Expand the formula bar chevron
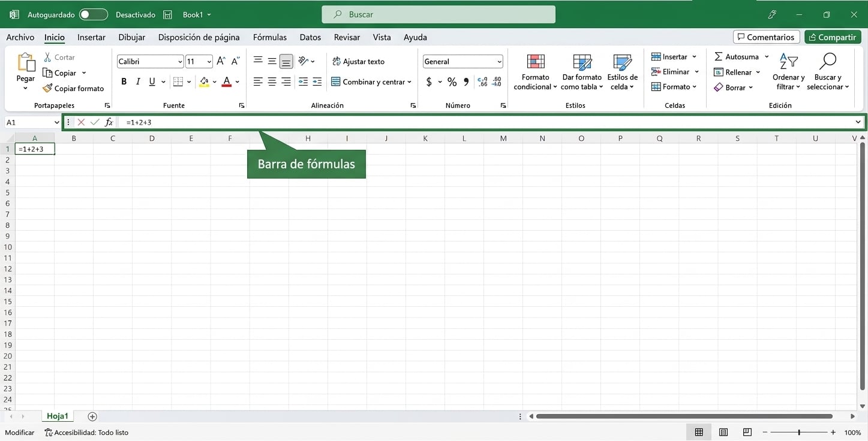 coord(858,122)
